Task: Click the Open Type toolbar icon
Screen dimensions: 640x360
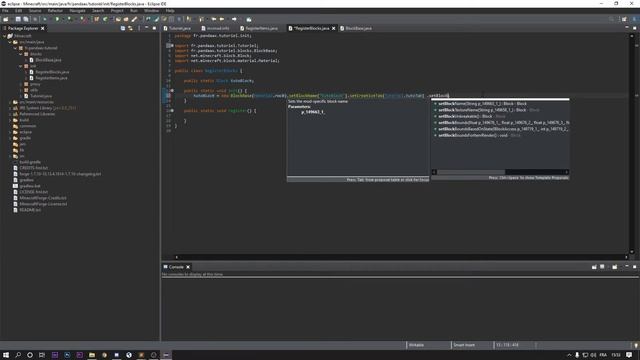Action: pyautogui.click(x=118, y=19)
